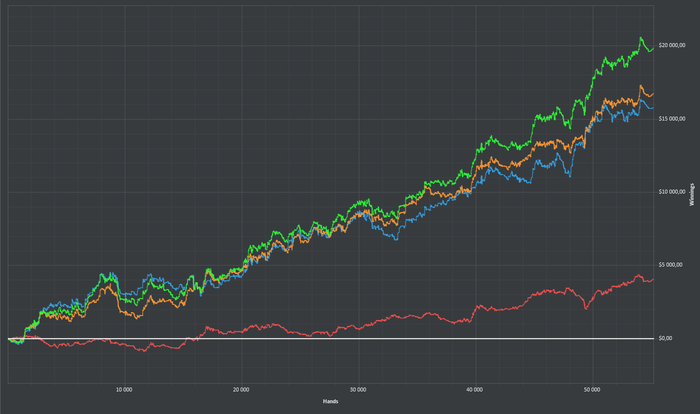Click the 10 000 hands axis label
Viewport: 700px width, 414px height.
tap(124, 390)
